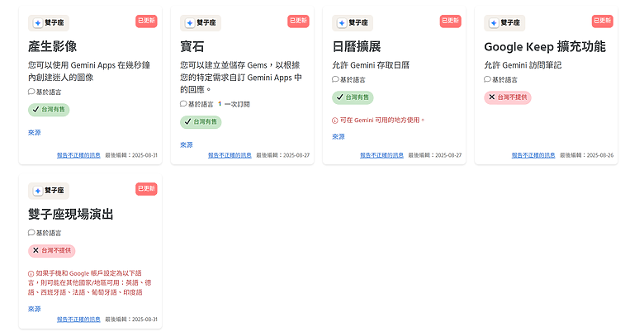The image size is (644, 336).
Task: Click the 雙子座 badge on the 日曆擴展 card
Action: coord(353,23)
